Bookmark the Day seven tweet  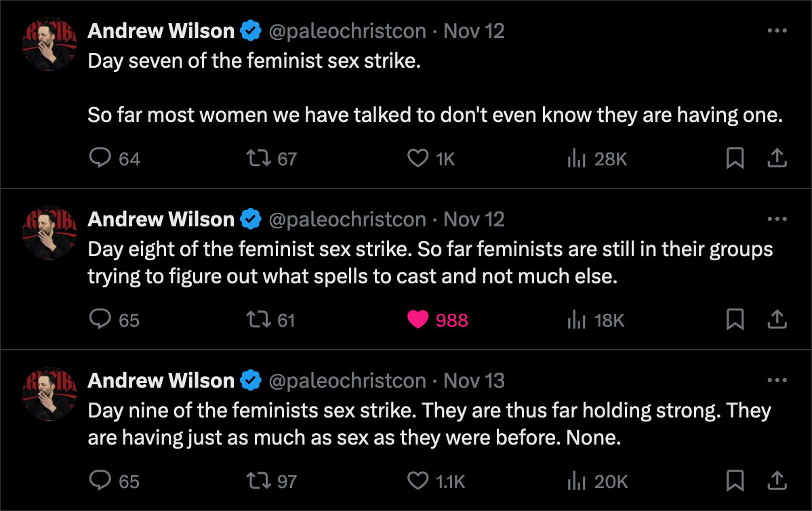735,158
